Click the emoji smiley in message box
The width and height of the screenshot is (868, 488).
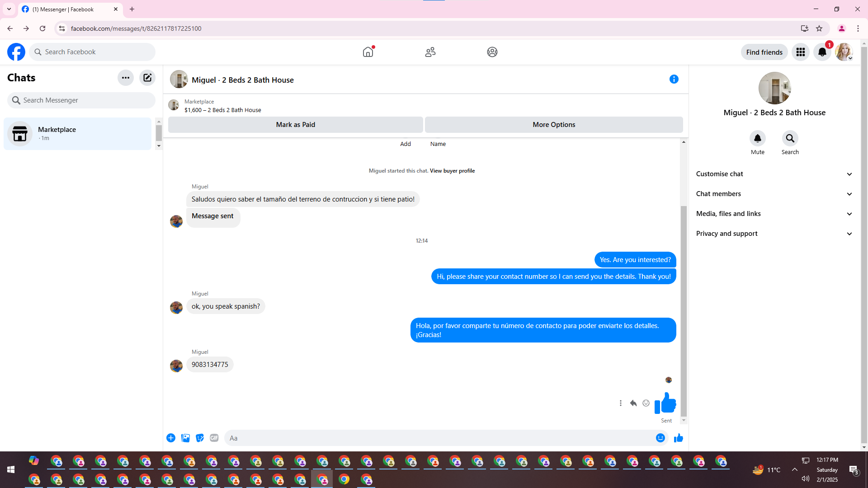click(660, 438)
